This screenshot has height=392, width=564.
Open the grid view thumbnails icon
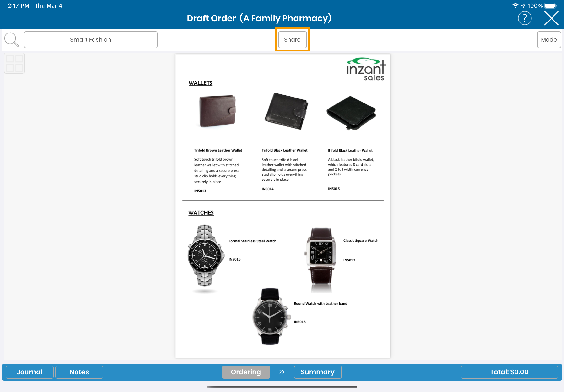click(x=14, y=63)
